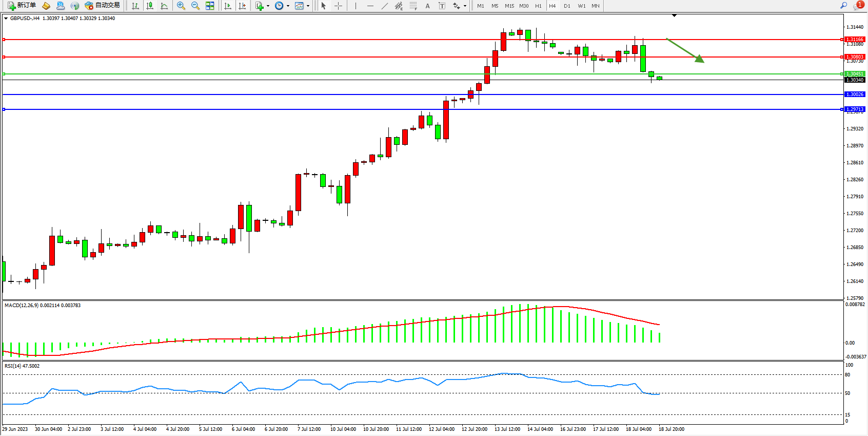Toggle chart shift from right edge
Viewport: 868px width, 436px height.
[242, 6]
